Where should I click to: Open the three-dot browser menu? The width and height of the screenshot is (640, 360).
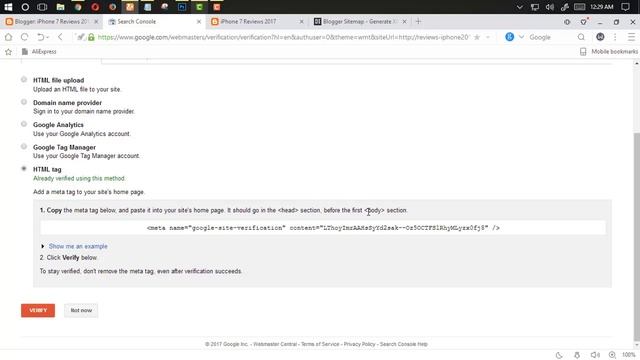pyautogui.click(x=615, y=37)
